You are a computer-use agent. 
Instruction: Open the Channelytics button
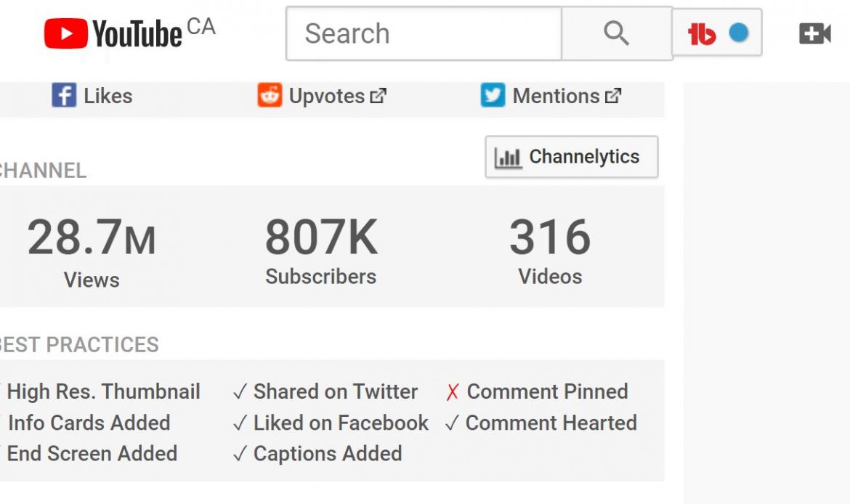tap(571, 157)
